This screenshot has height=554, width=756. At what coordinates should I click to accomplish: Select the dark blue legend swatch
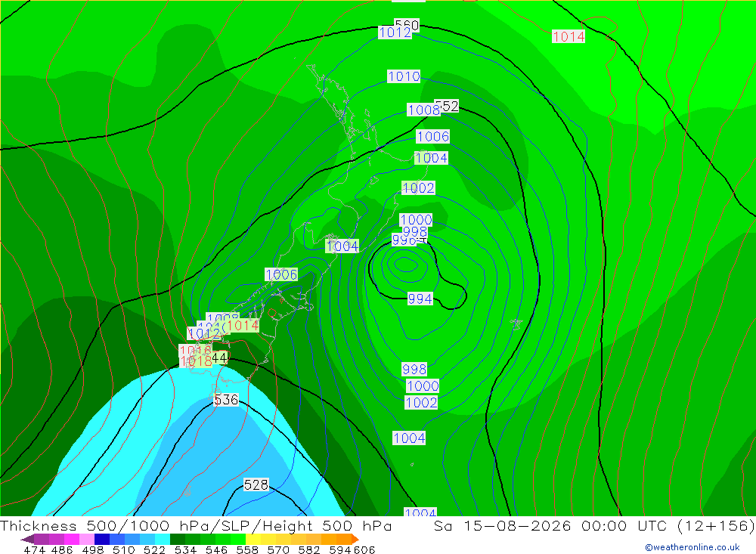[x=102, y=539]
